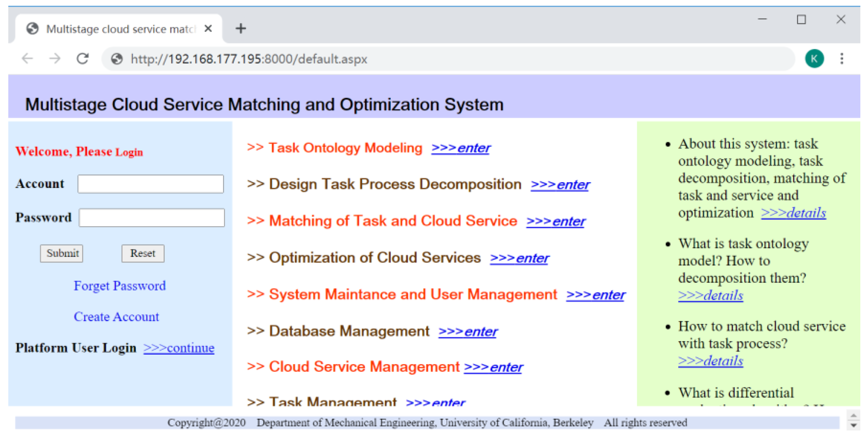
Task: Click the scrollbar down arrow
Action: 853,426
